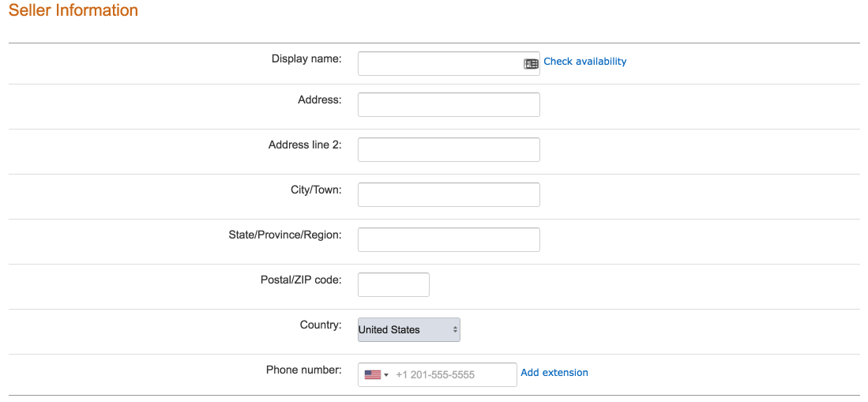Click the Country label text
This screenshot has height=402, width=868.
tap(321, 325)
